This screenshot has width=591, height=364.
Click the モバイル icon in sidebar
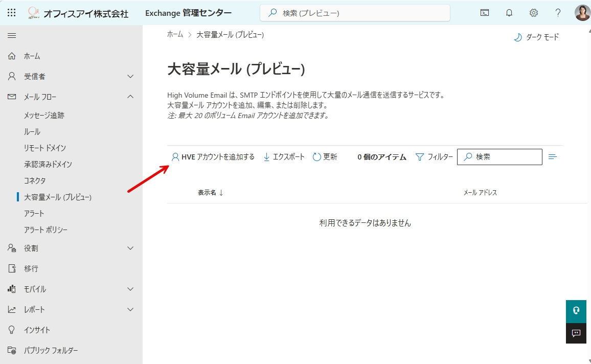12,289
